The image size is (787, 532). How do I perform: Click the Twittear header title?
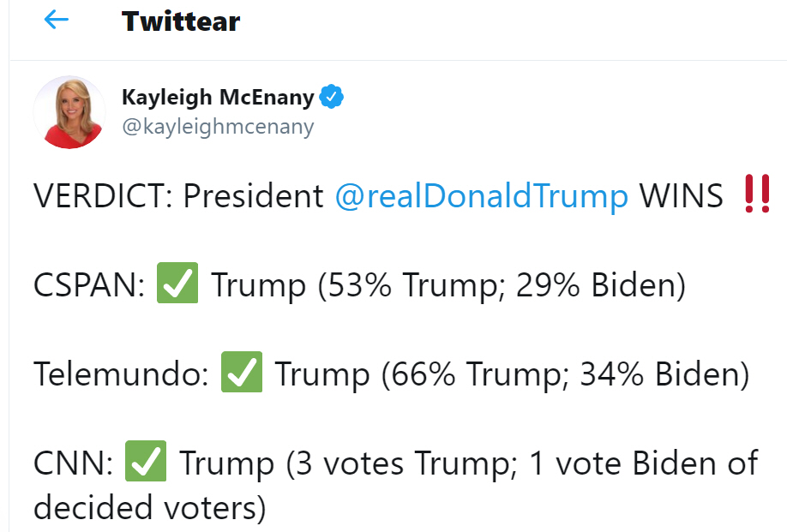[180, 21]
